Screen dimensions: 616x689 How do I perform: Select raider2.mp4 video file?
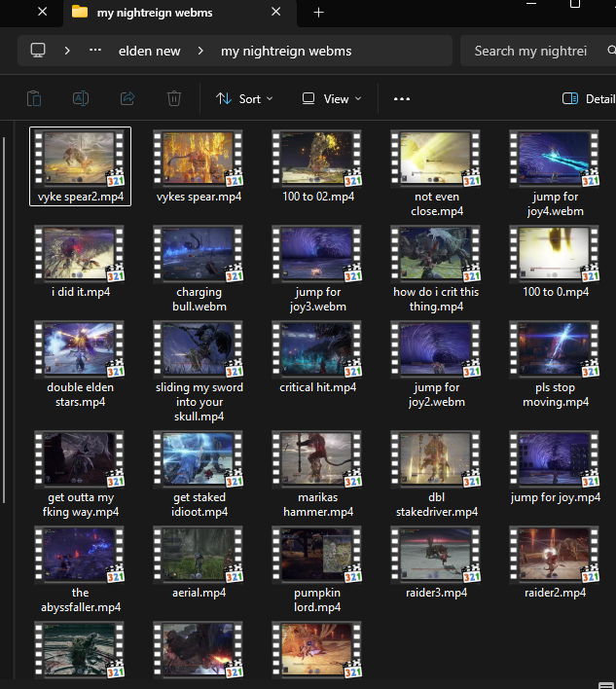556,562
